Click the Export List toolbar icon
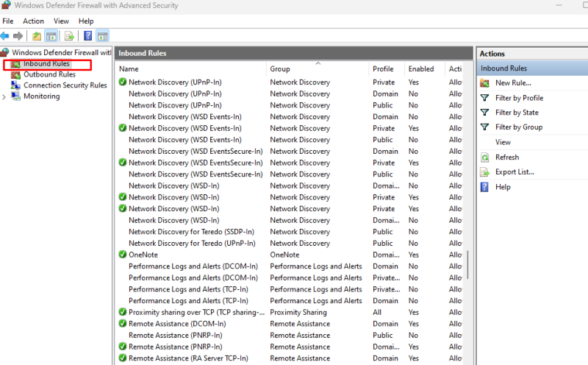The image size is (588, 365). point(69,36)
